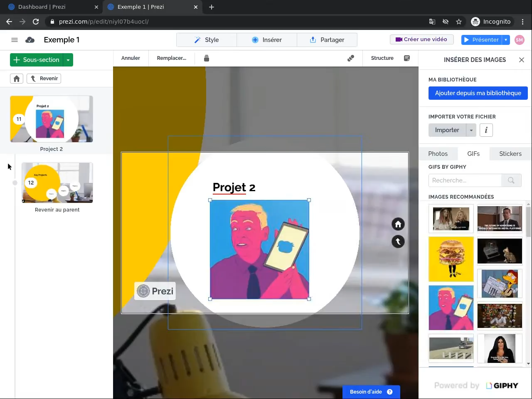
Task: Click the Prezi logo badge on canvas
Action: (x=155, y=291)
